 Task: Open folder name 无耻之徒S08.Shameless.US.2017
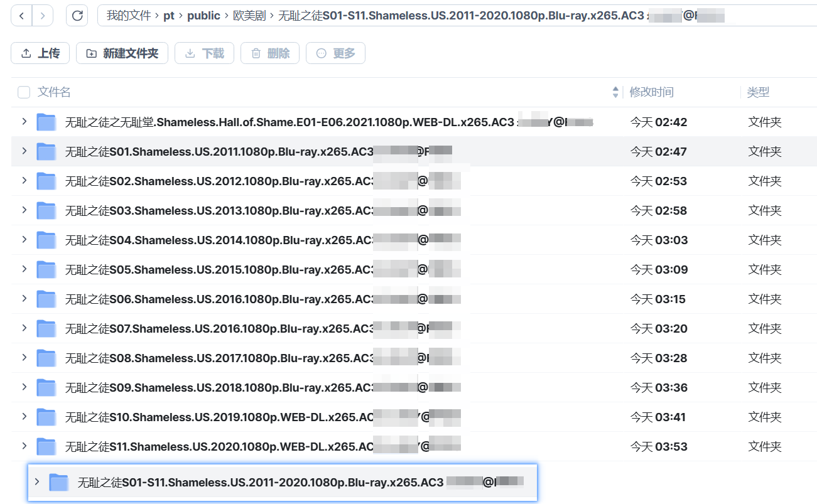[x=263, y=358]
